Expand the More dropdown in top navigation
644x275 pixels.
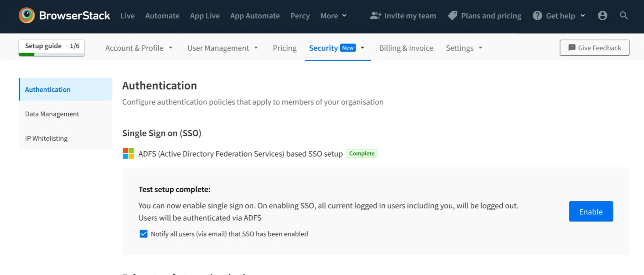[333, 16]
